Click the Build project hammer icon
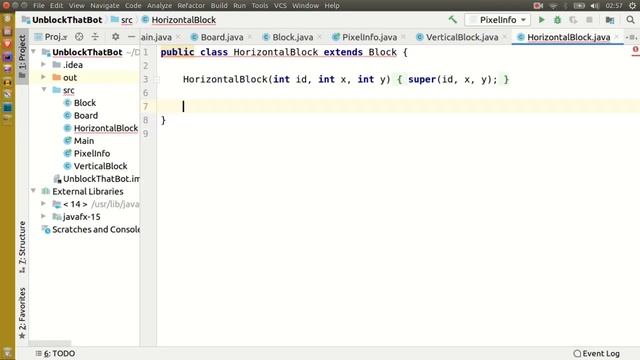The image size is (640, 360). coord(452,20)
